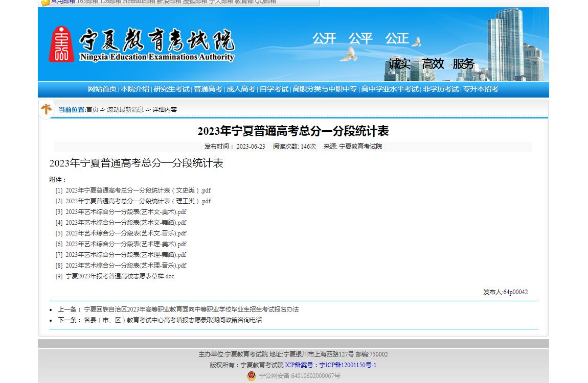The image size is (588, 383).
Task: Open the 网站首页 navigation item
Action: (102, 89)
